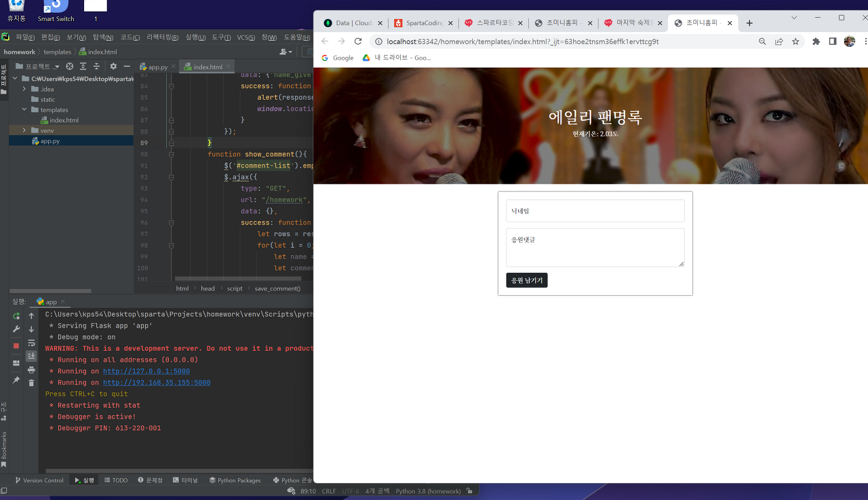
Task: Open TODO tool window
Action: (116, 480)
